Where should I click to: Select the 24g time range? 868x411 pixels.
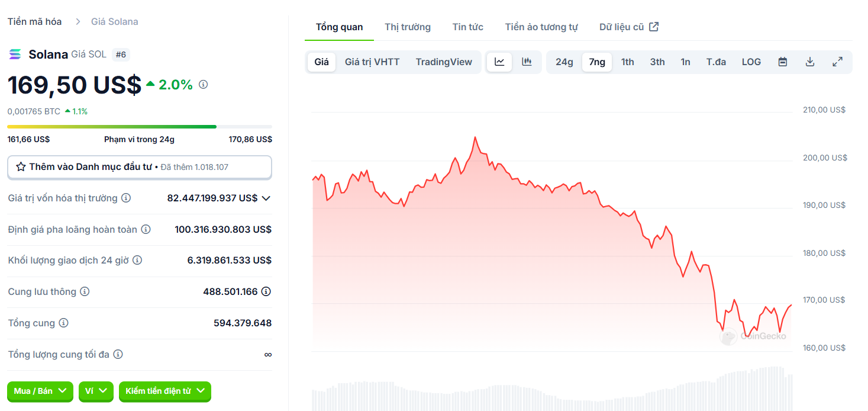[563, 62]
